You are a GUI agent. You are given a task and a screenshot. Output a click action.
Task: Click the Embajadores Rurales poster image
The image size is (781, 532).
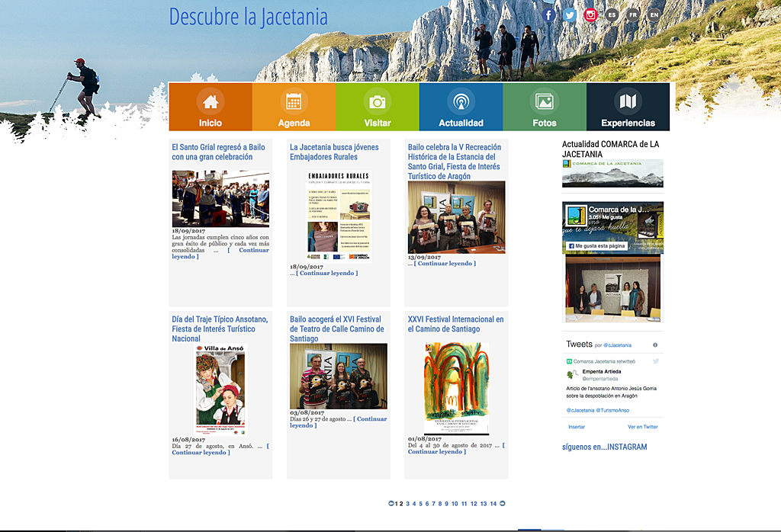point(339,216)
